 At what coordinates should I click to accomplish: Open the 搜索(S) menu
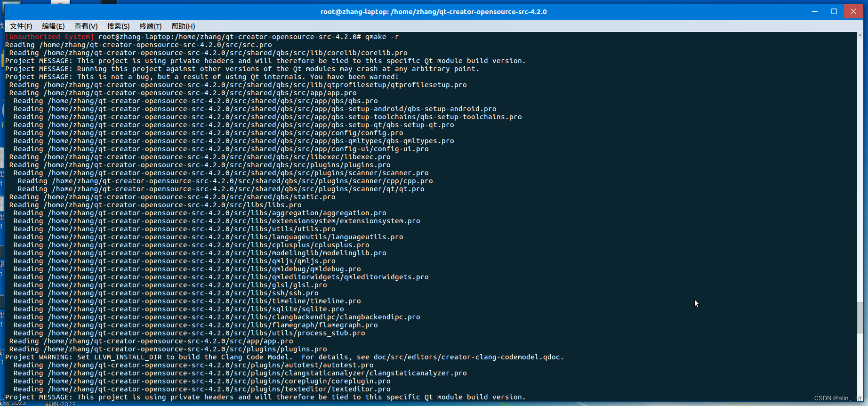119,26
